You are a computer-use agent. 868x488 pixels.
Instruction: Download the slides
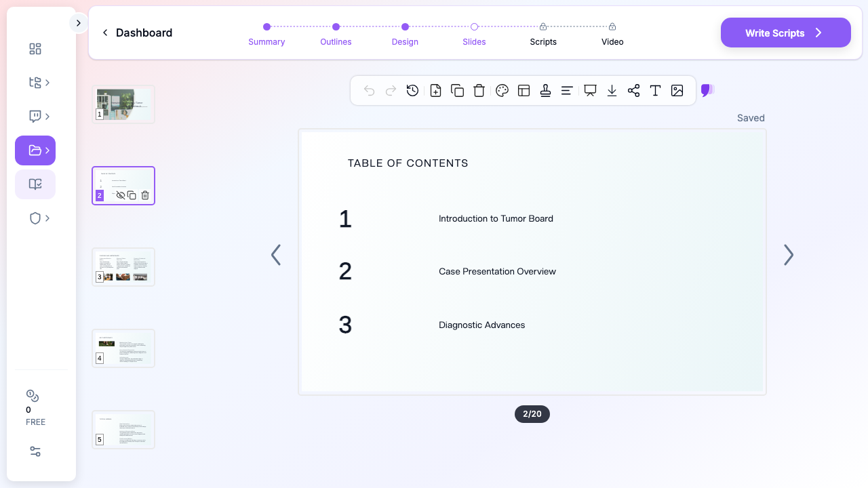pyautogui.click(x=612, y=91)
